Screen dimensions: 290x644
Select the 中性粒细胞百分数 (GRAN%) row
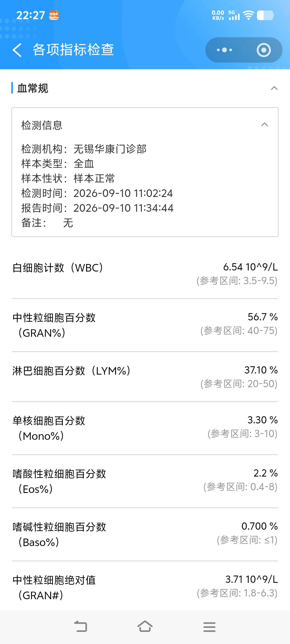point(145,325)
